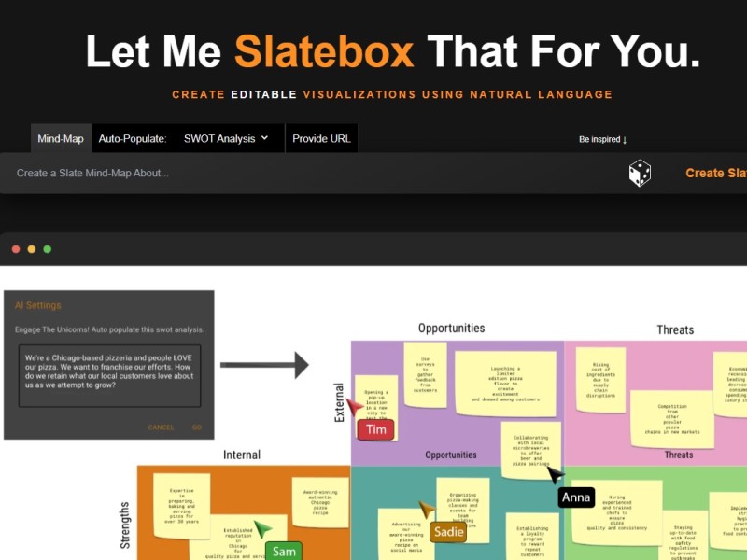Select the 'Advertising our award-winning pizza' note

pyautogui.click(x=405, y=534)
